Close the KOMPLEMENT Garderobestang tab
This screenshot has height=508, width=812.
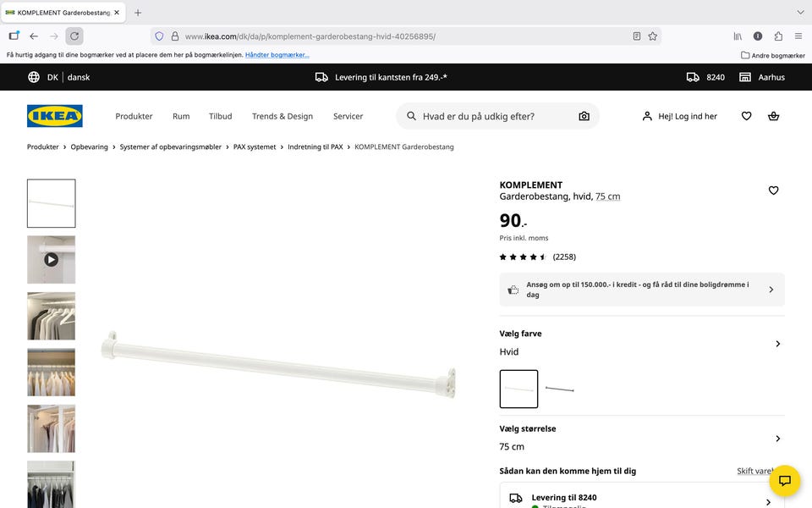click(117, 13)
